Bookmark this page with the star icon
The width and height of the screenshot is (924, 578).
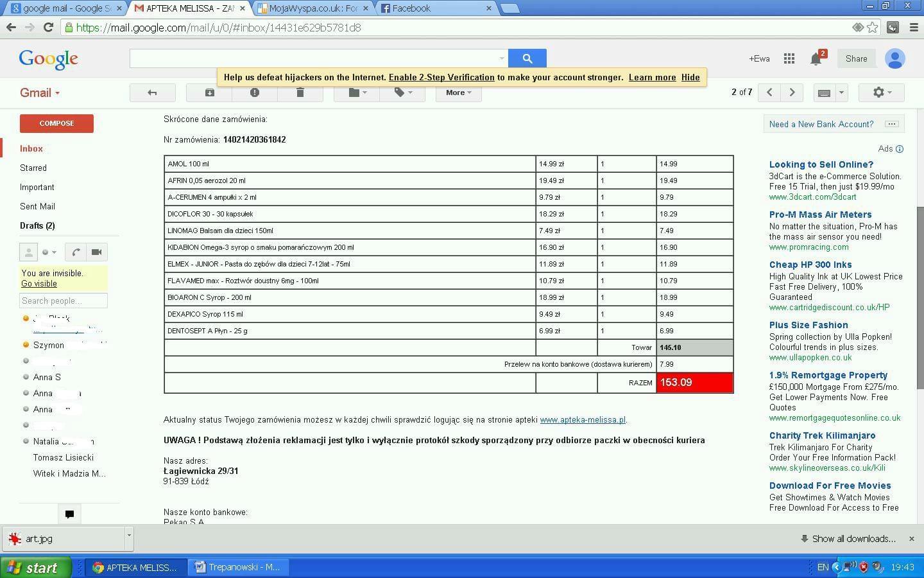(x=872, y=27)
